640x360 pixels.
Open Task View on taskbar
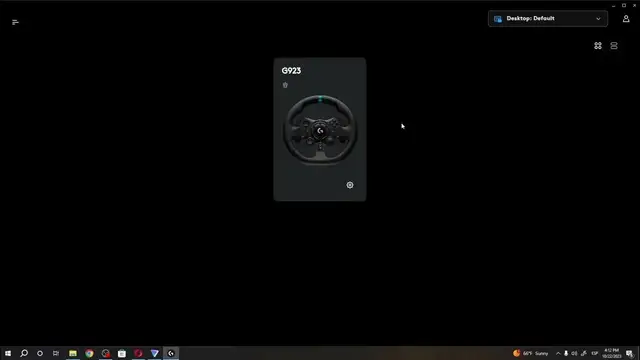click(x=56, y=353)
